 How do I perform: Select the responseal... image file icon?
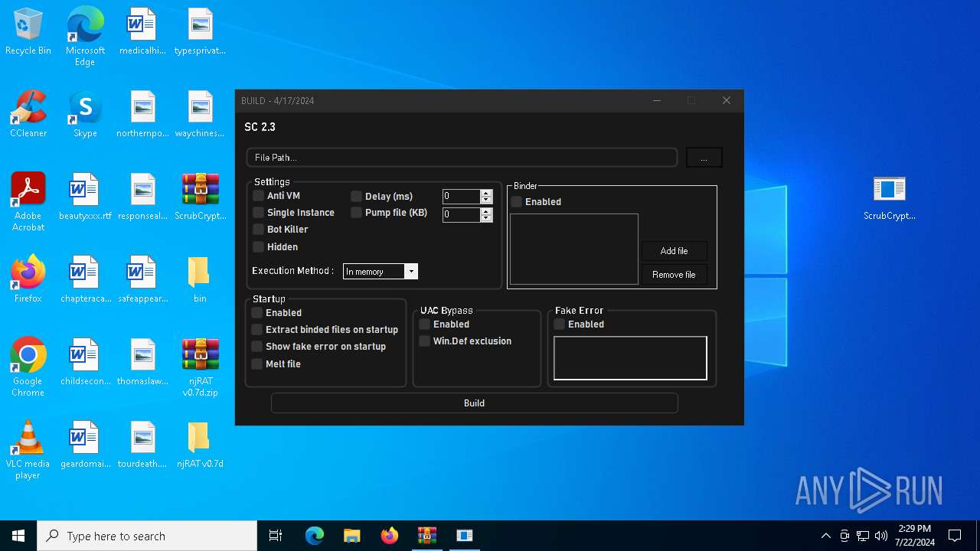coord(142,197)
